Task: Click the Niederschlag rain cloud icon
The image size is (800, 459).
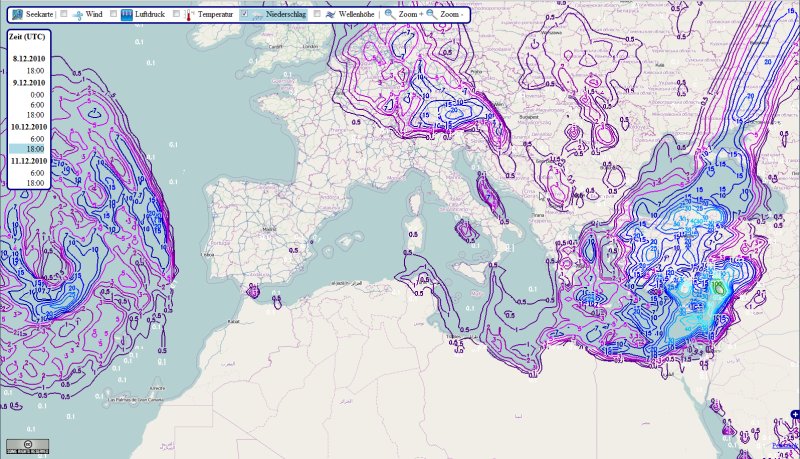Action: 255,15
